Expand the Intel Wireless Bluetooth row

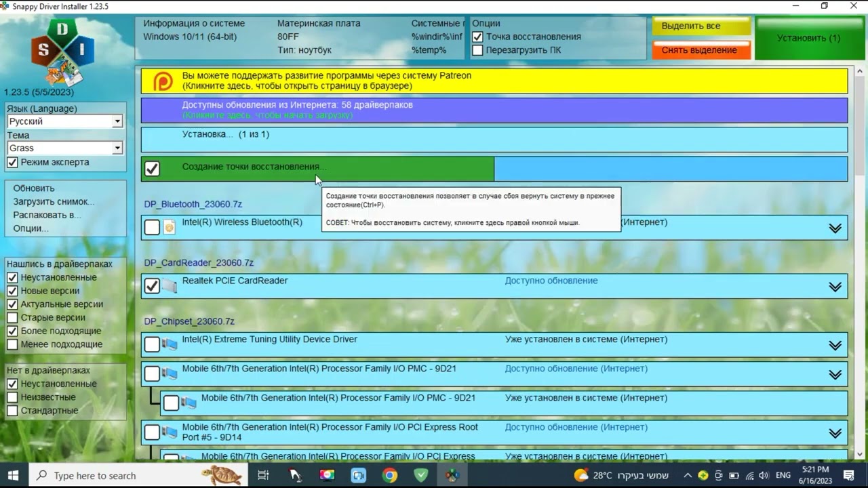click(835, 228)
